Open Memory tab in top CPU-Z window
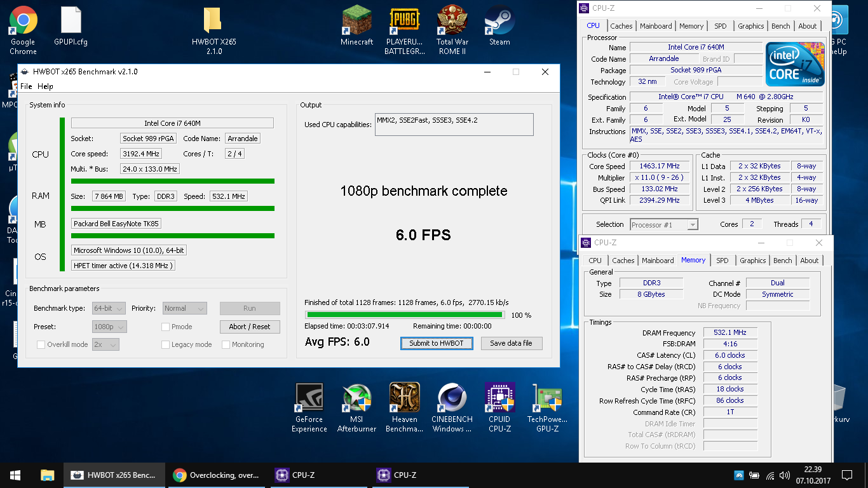Image resolution: width=868 pixels, height=488 pixels. point(691,26)
